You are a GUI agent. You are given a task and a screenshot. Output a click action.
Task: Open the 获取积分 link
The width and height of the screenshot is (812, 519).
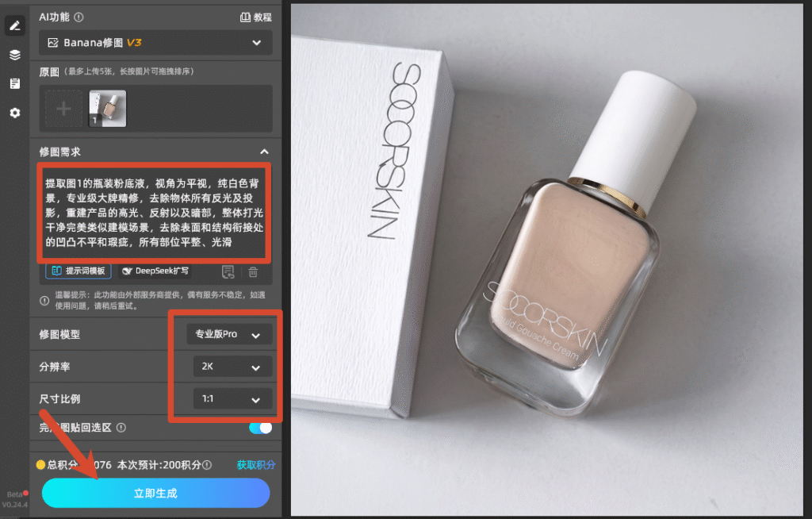coord(256,465)
